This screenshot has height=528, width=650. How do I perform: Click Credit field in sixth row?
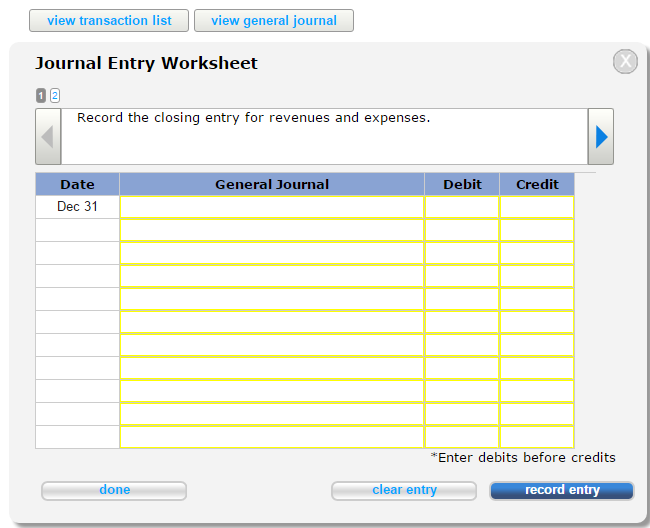tap(537, 322)
